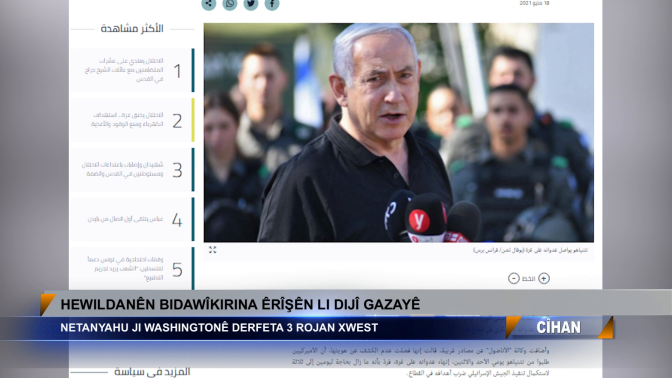Open the المزيد في سياسة section heading
The image size is (672, 378).
click(x=152, y=372)
